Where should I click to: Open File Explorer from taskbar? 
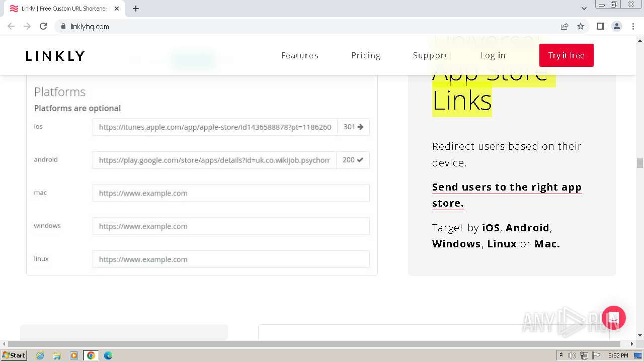click(x=57, y=355)
